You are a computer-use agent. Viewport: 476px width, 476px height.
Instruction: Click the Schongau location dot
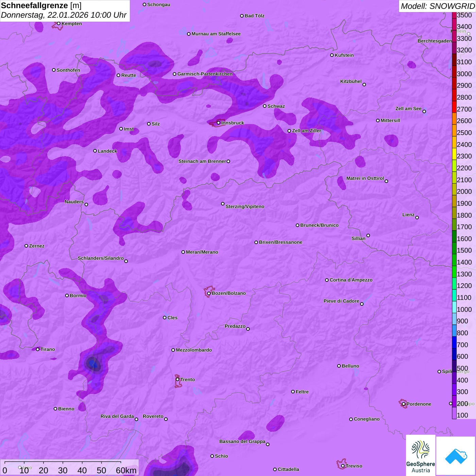click(144, 4)
